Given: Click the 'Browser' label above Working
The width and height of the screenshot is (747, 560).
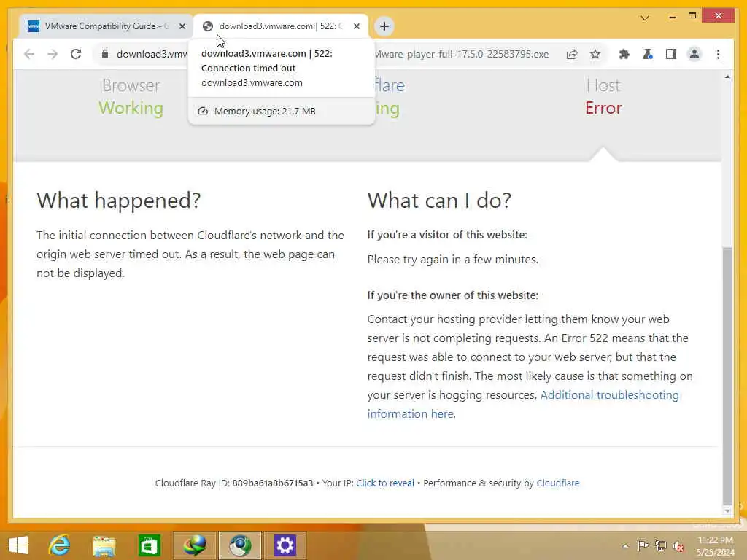Looking at the screenshot, I should click(131, 86).
